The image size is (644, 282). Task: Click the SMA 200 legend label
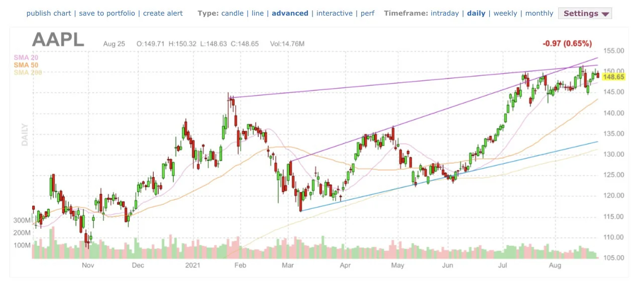(28, 73)
